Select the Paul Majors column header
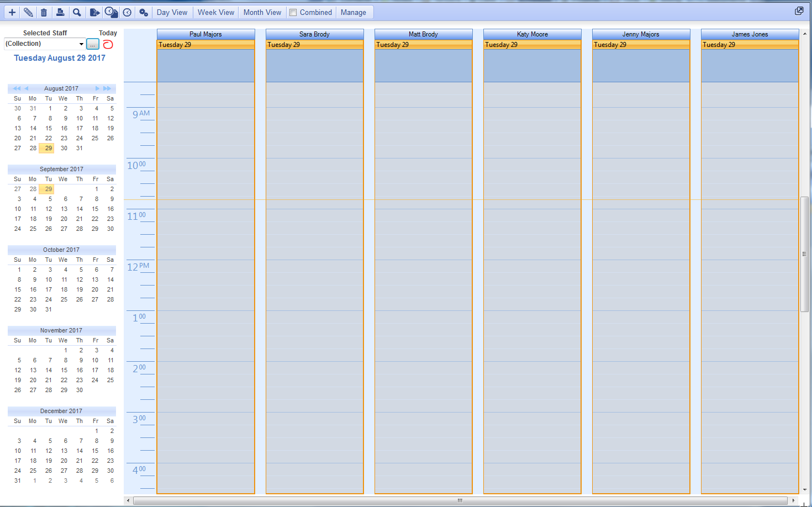This screenshot has height=507, width=812. pos(205,34)
